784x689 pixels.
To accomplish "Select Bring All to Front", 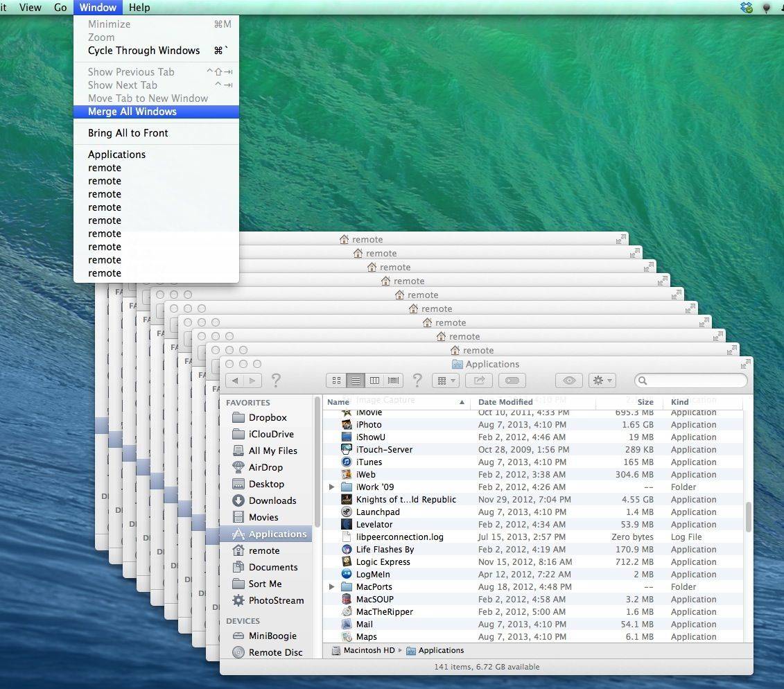I will 128,133.
